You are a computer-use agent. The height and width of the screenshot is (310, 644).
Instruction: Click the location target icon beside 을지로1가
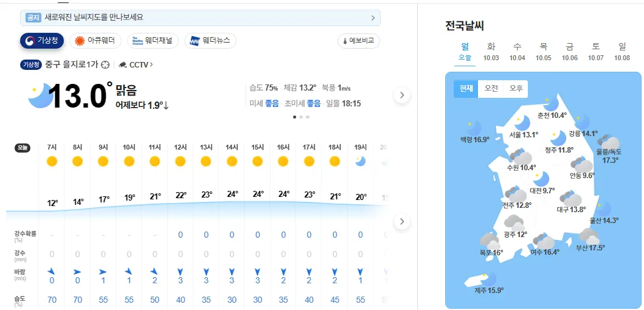point(105,64)
